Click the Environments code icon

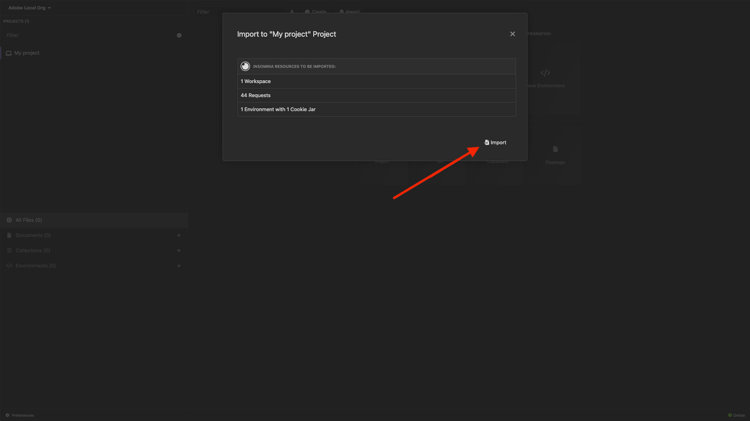(x=9, y=266)
